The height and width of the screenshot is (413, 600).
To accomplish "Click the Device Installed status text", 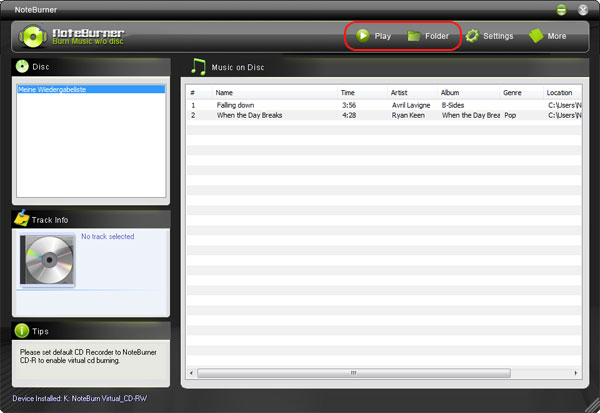I will click(80, 398).
